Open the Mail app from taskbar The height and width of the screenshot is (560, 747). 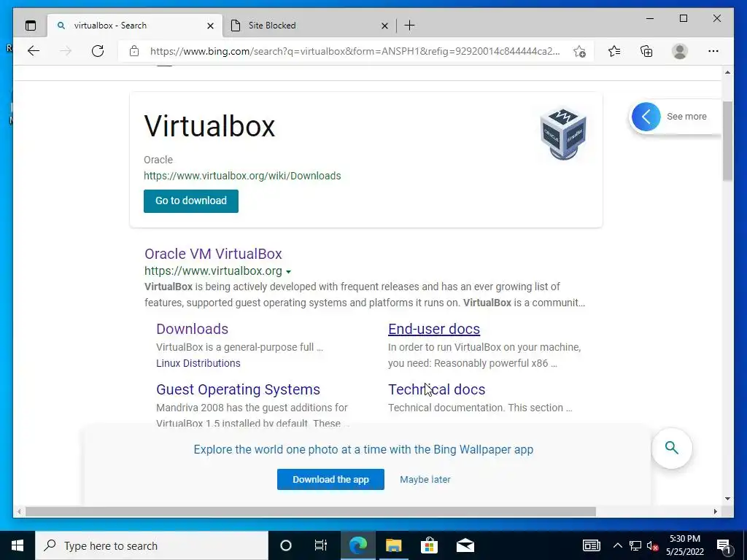465,545
